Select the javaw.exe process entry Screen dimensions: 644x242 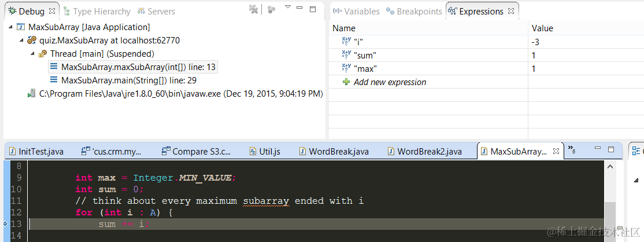[181, 93]
